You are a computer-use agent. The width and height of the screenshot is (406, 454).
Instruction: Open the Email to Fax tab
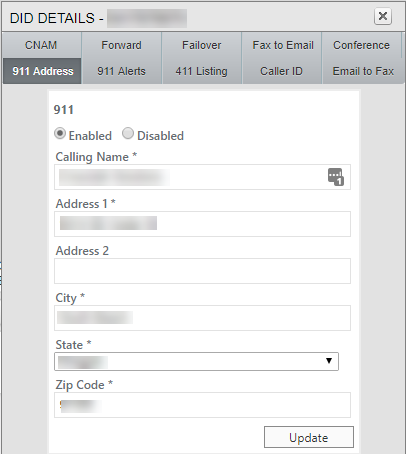(363, 71)
